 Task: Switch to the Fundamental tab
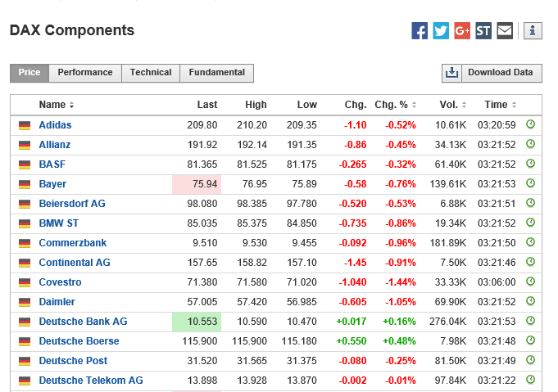(x=216, y=73)
